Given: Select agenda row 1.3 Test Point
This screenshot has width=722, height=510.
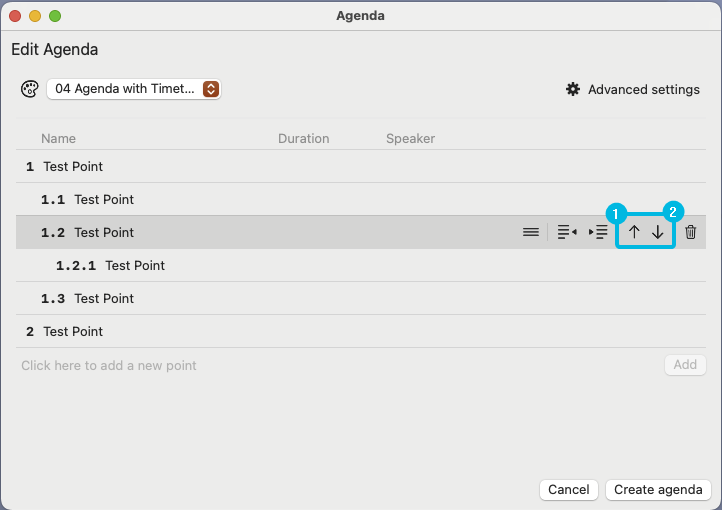Looking at the screenshot, I should [361, 298].
